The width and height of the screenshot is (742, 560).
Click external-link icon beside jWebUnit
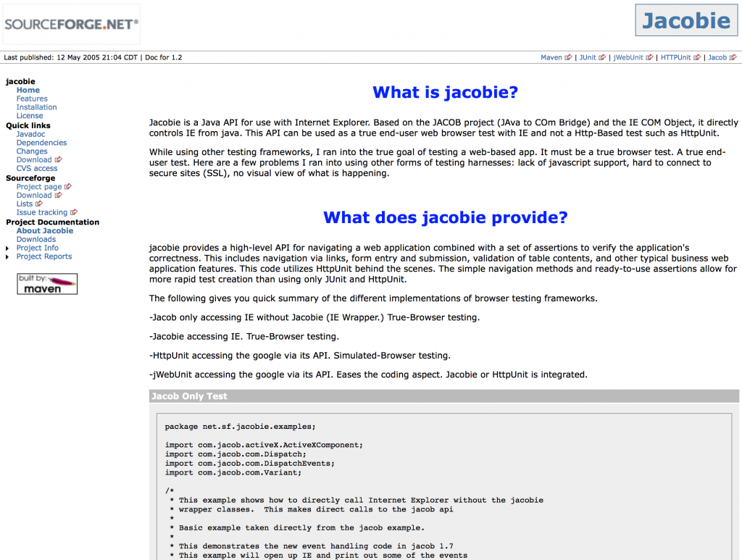(649, 58)
